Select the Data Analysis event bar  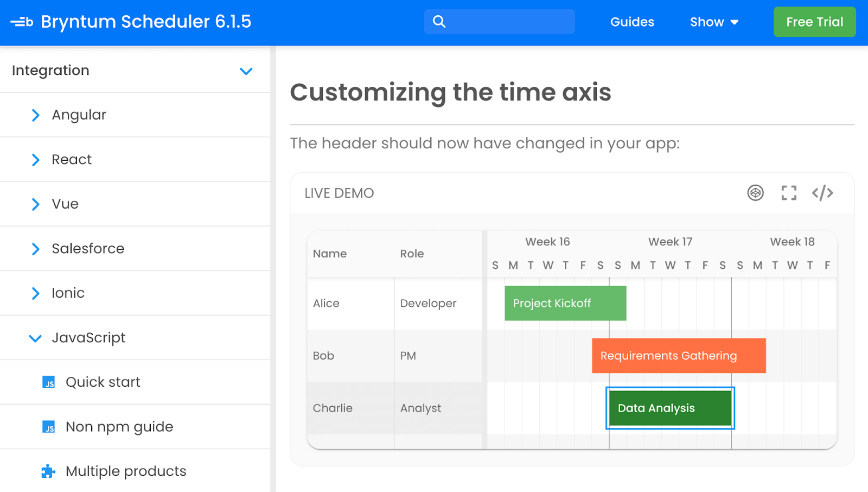tap(670, 408)
